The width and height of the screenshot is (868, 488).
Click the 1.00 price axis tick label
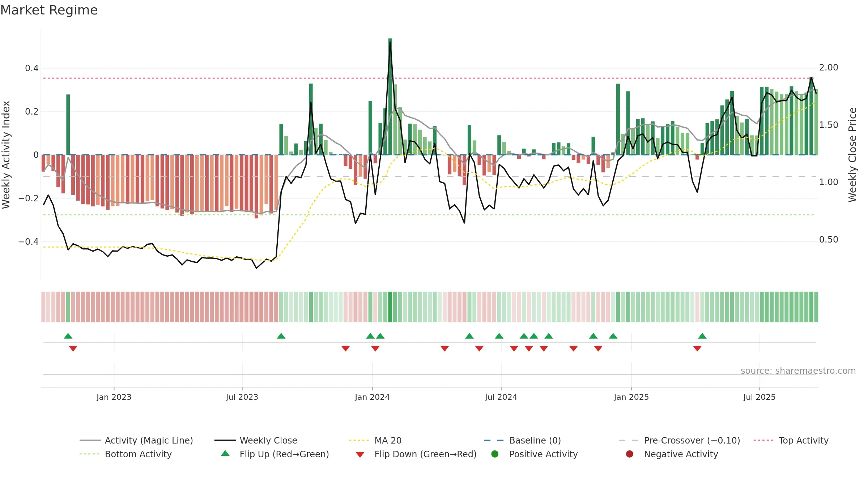click(x=829, y=182)
